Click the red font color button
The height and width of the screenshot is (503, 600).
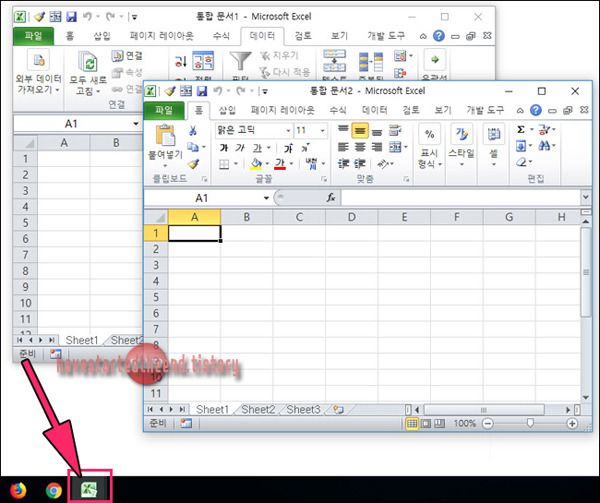pos(280,164)
